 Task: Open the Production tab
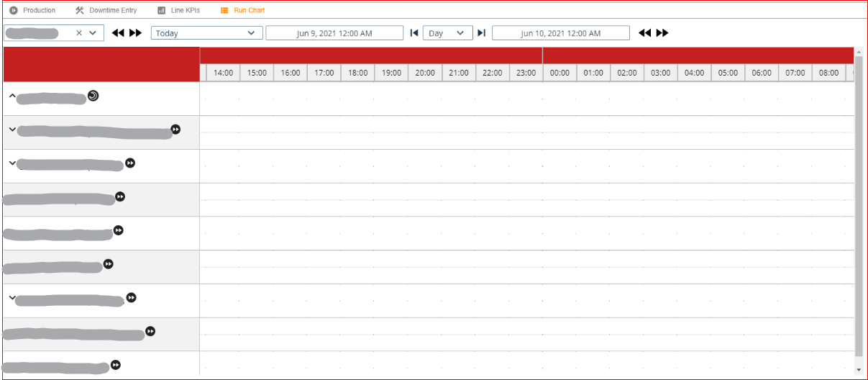(32, 10)
